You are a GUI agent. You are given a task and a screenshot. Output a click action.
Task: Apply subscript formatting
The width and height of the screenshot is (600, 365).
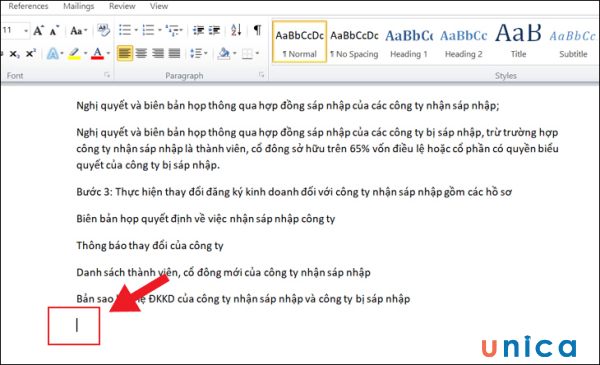click(x=15, y=54)
